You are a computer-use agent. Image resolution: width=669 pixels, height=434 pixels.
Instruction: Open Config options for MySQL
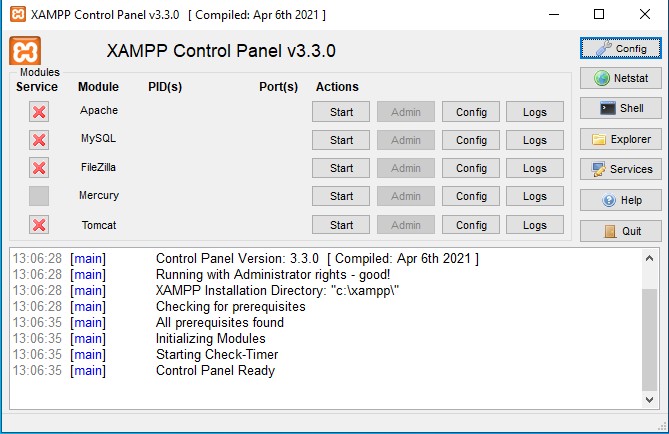point(470,140)
